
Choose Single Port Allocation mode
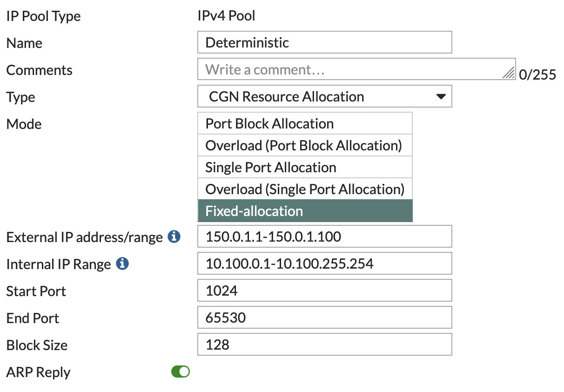click(305, 167)
